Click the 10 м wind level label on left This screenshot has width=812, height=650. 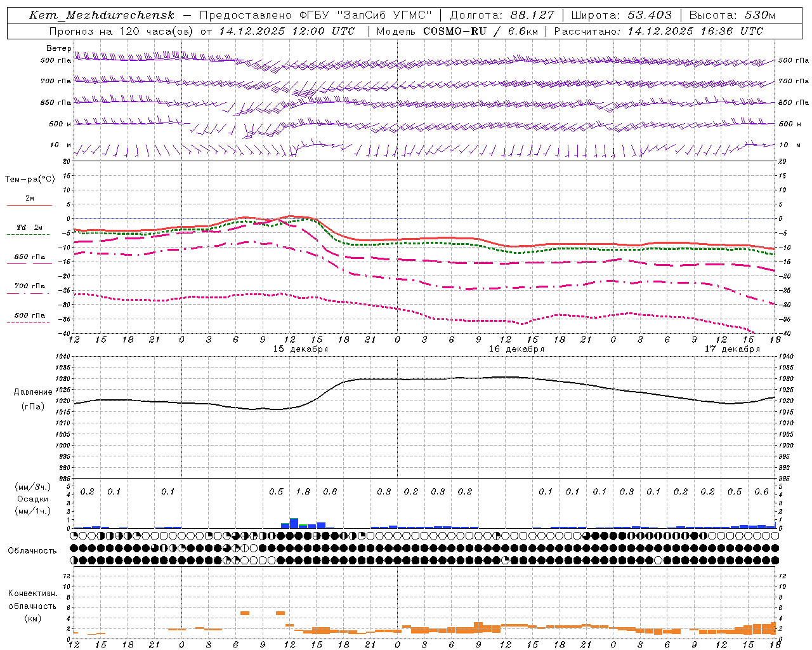(x=60, y=145)
